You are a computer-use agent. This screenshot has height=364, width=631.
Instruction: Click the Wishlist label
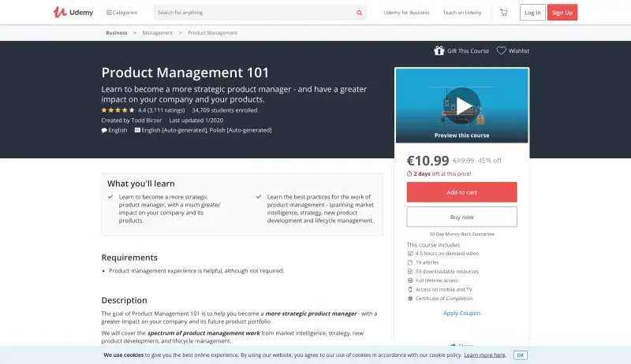pyautogui.click(x=519, y=51)
